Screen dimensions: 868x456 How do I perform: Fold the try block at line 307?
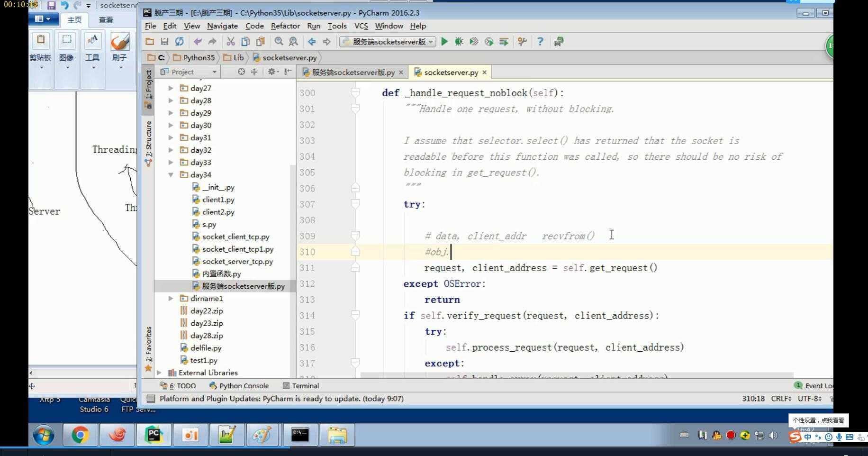coord(355,204)
